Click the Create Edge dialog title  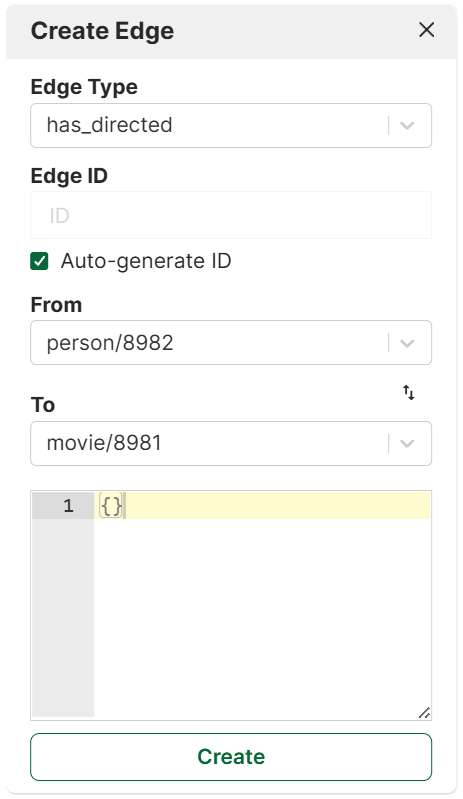[102, 31]
